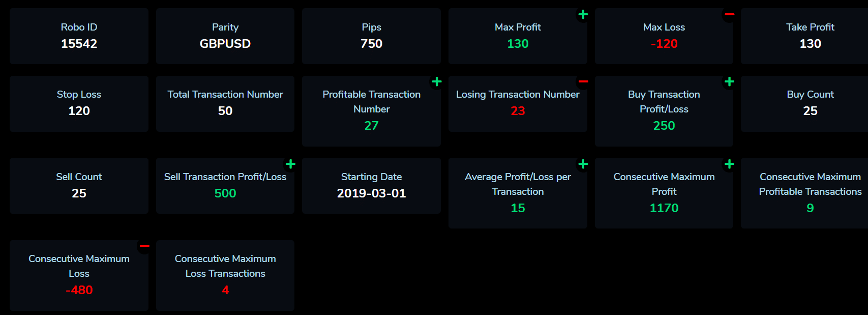The width and height of the screenshot is (868, 315).
Task: Click the Starting Date 2019-03-01 card
Action: tap(371, 186)
